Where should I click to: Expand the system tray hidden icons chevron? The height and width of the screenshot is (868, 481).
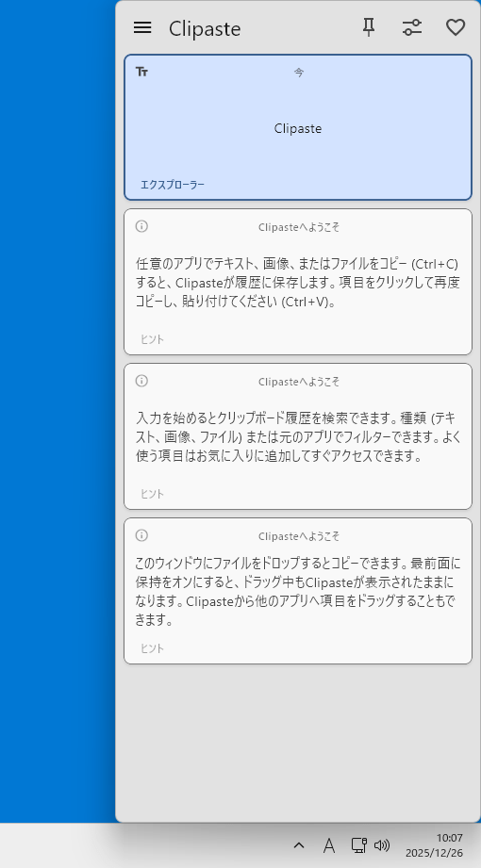(x=299, y=845)
